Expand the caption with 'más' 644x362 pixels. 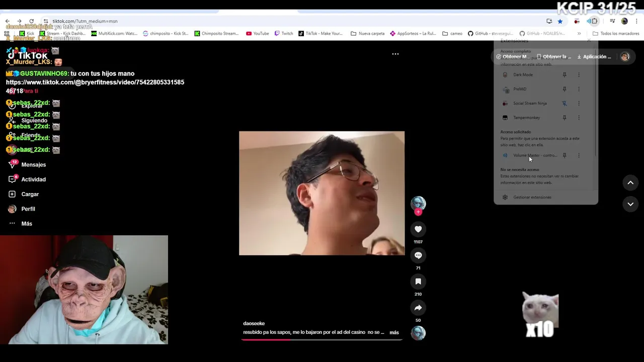[x=394, y=332]
